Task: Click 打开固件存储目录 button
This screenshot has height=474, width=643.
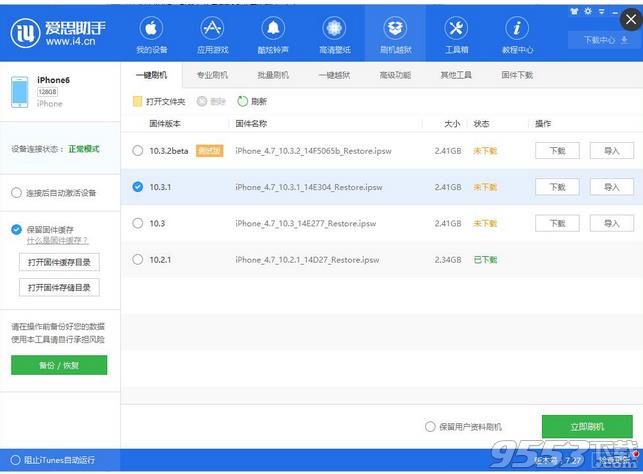Action: pos(59,287)
